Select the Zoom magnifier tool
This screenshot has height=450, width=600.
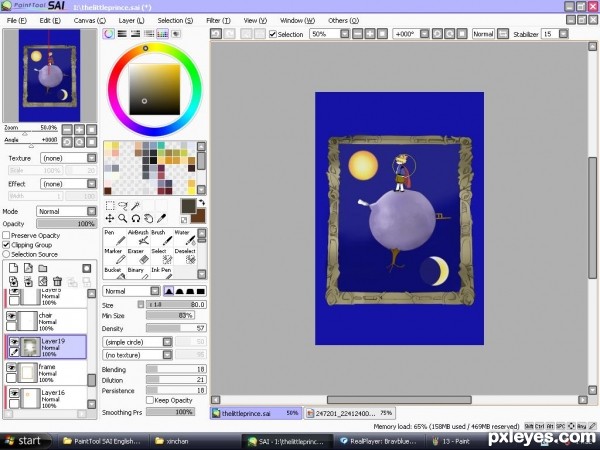point(123,218)
